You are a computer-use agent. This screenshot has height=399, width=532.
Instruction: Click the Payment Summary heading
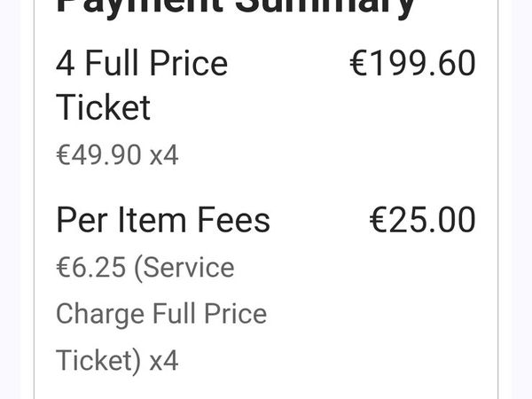[x=236, y=7]
